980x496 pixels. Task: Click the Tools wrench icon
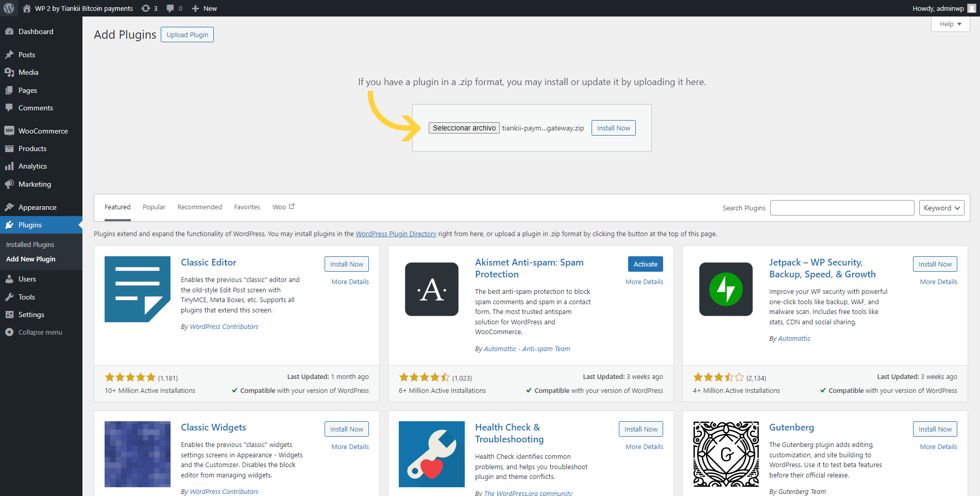pos(9,297)
